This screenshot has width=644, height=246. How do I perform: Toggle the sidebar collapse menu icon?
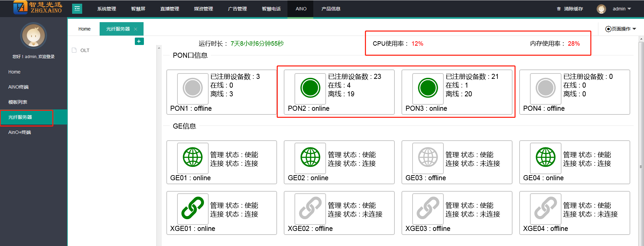click(x=77, y=9)
